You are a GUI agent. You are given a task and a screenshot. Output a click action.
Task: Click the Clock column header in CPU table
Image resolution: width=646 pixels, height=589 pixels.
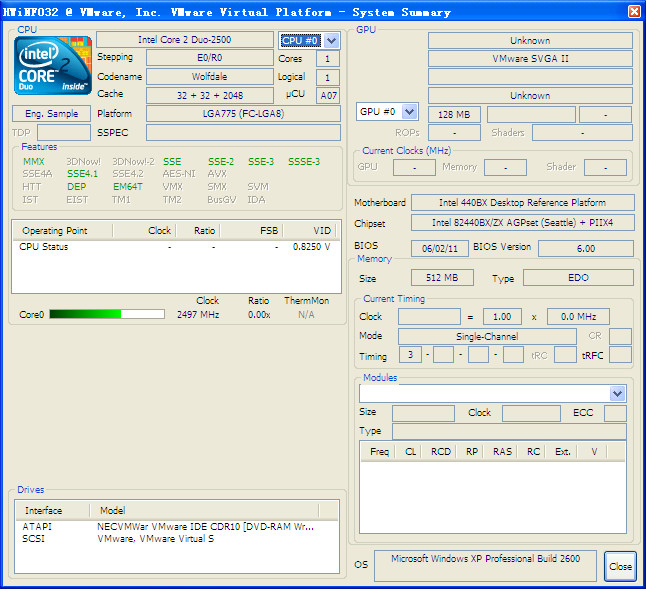tap(145, 231)
